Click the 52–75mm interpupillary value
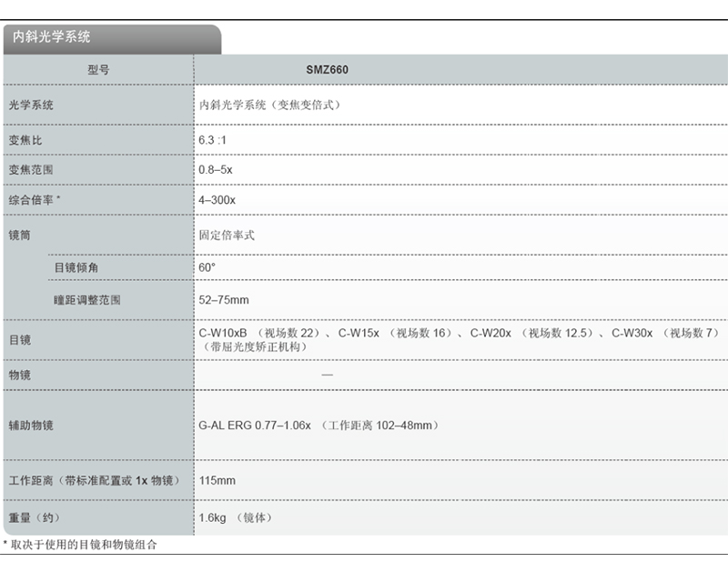Image resolution: width=728 pixels, height=572 pixels. point(224,299)
